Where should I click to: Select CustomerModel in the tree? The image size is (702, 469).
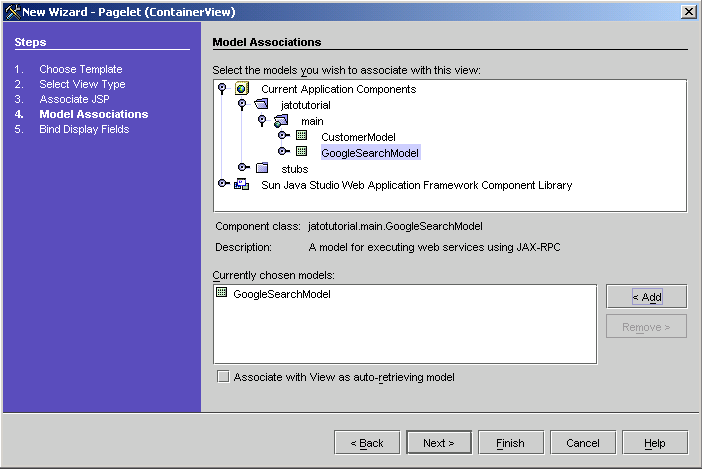pyautogui.click(x=358, y=137)
